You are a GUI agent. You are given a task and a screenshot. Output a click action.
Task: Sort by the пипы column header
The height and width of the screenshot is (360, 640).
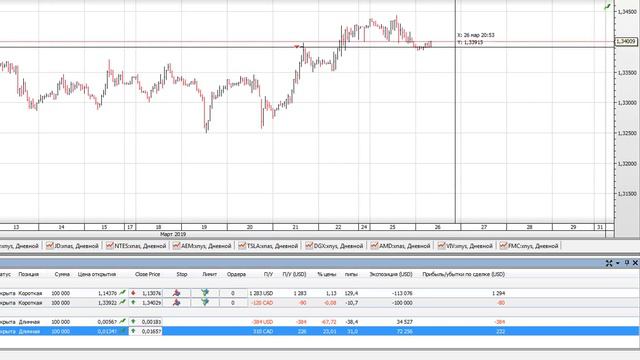(351, 274)
